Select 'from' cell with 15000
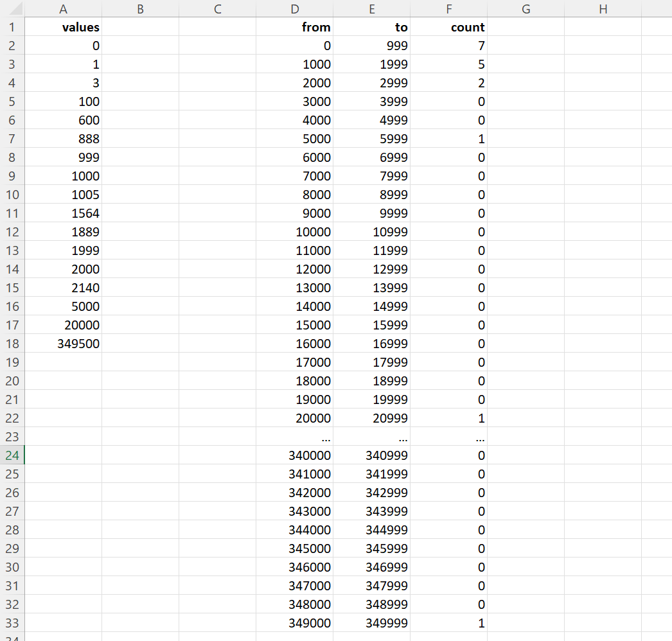 [x=294, y=325]
